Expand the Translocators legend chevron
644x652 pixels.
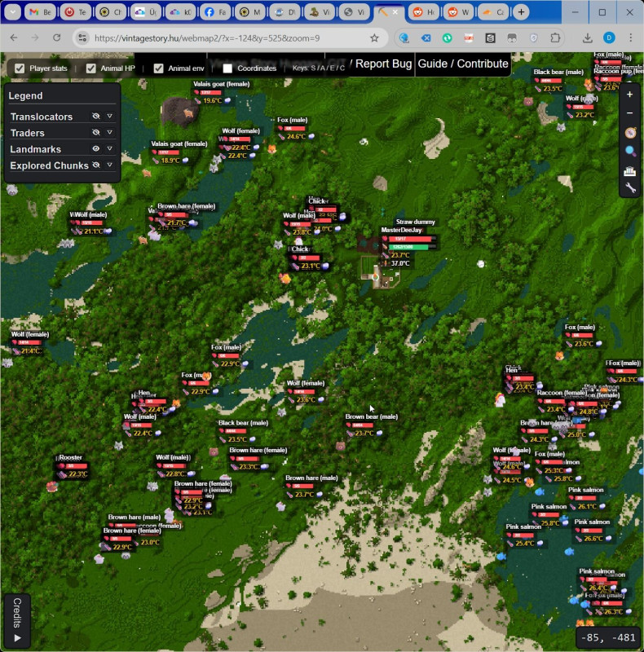point(110,116)
